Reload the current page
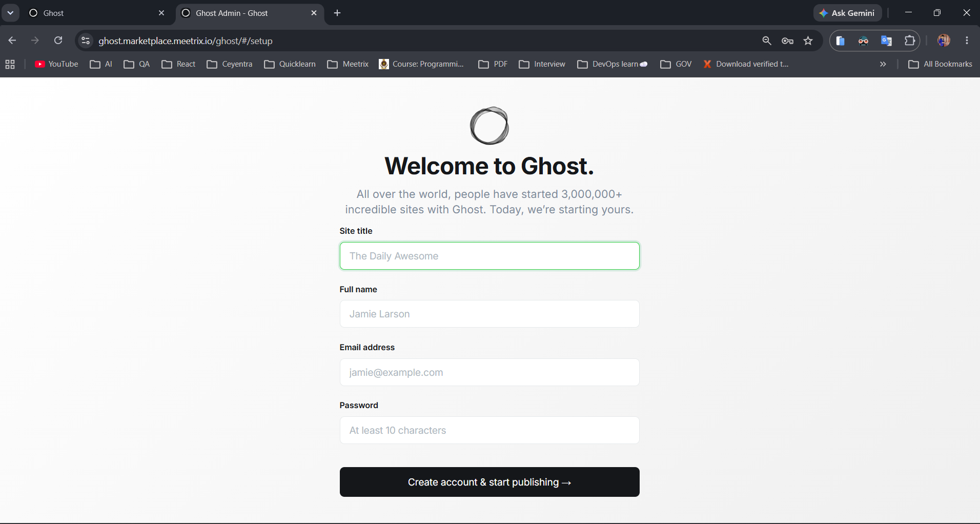 58,41
